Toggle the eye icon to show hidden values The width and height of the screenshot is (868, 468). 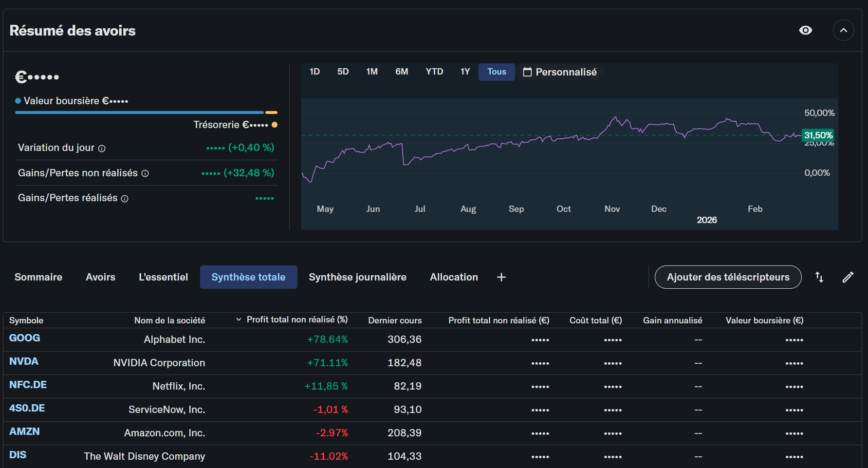coord(806,30)
